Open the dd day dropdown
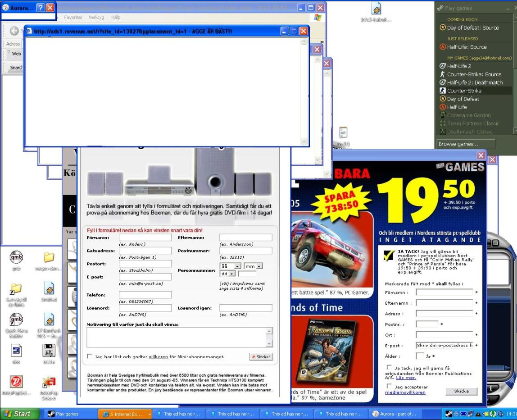 227,274
